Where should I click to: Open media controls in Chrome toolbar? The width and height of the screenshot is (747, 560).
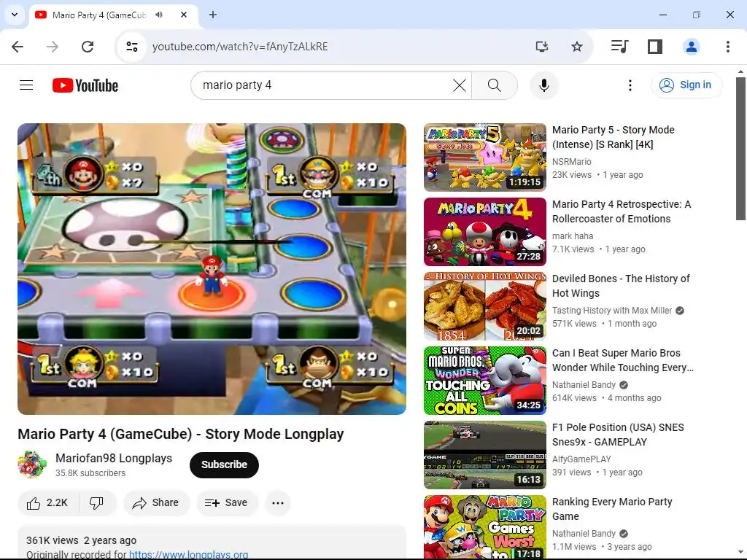click(619, 47)
